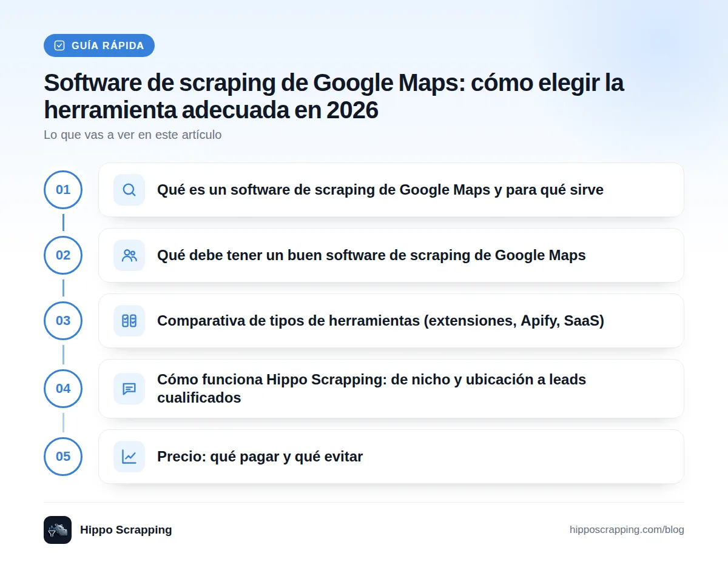Open the hipposcrapping.com/blog link
Image resolution: width=728 pixels, height=573 pixels.
coord(627,530)
